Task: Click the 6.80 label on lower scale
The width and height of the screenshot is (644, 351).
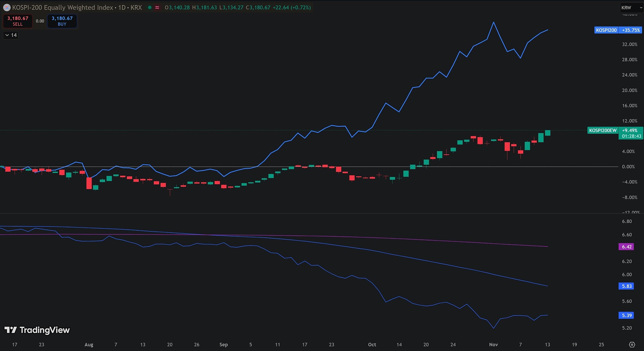Action: [627, 221]
